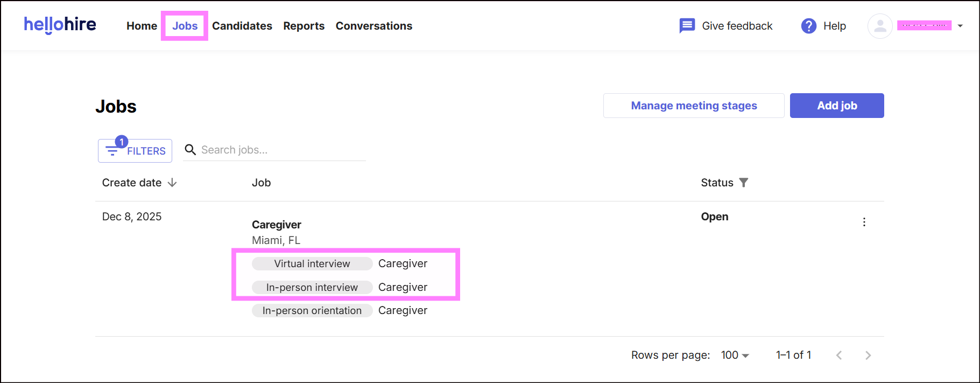Viewport: 980px width, 383px height.
Task: Click Caregiver beside In-person interview
Action: coord(403,287)
